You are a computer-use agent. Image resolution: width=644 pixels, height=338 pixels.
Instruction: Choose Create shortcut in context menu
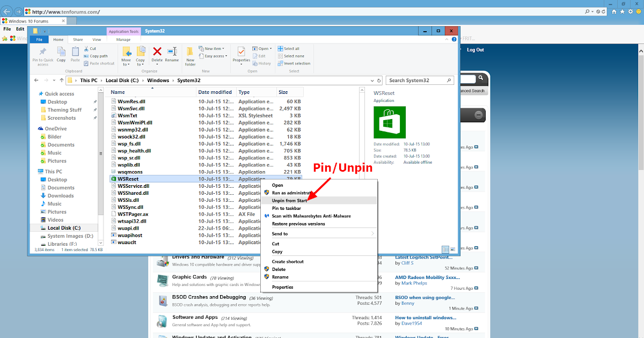319,261
